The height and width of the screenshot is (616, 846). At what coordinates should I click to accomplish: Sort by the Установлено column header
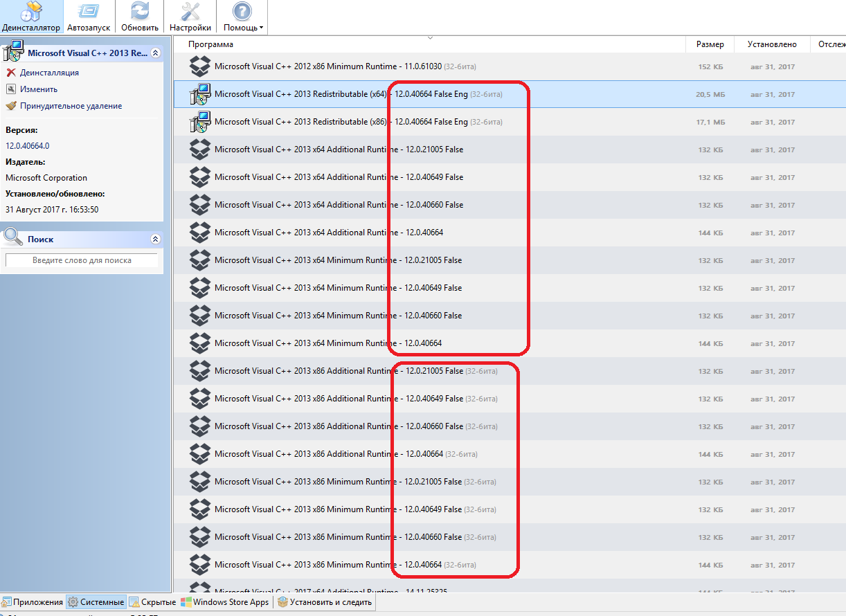(773, 44)
